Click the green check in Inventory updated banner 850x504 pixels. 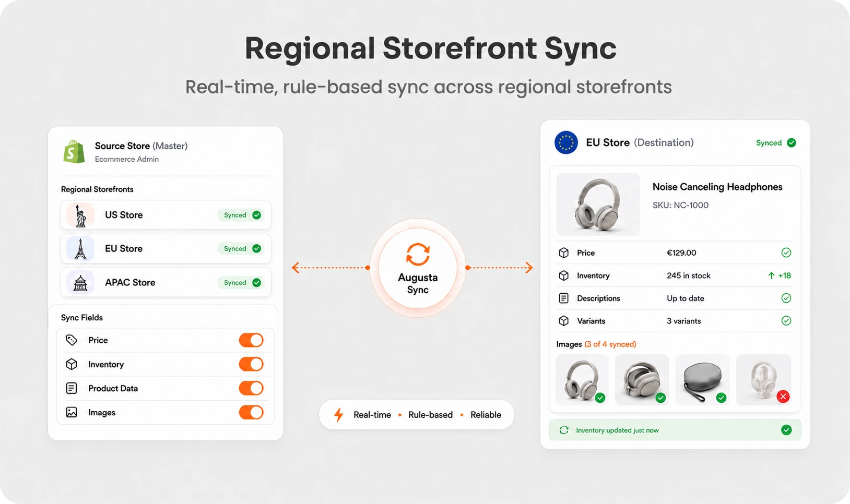pos(786,430)
